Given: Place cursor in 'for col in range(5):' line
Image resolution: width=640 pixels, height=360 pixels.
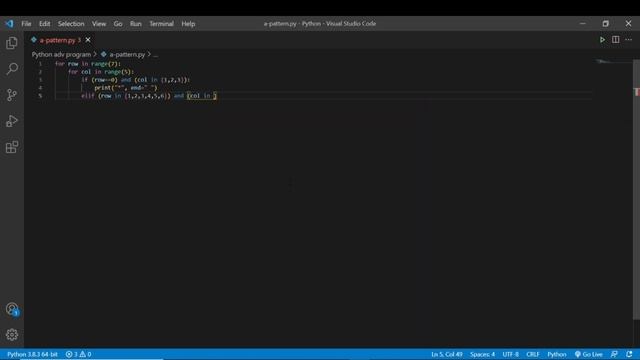Looking at the screenshot, I should tap(101, 72).
